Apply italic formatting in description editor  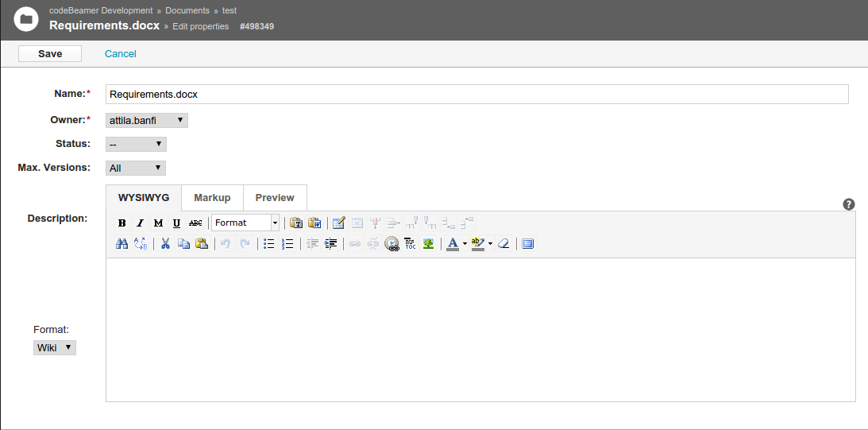140,223
